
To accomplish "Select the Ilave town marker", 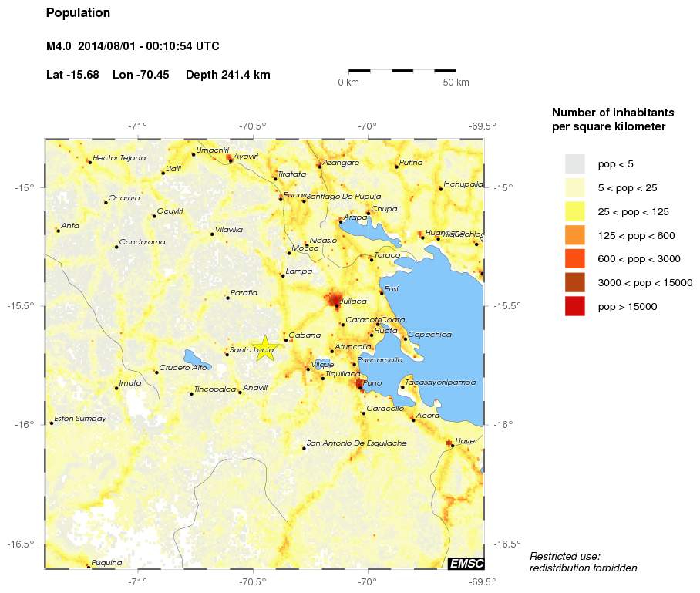I will (x=453, y=446).
